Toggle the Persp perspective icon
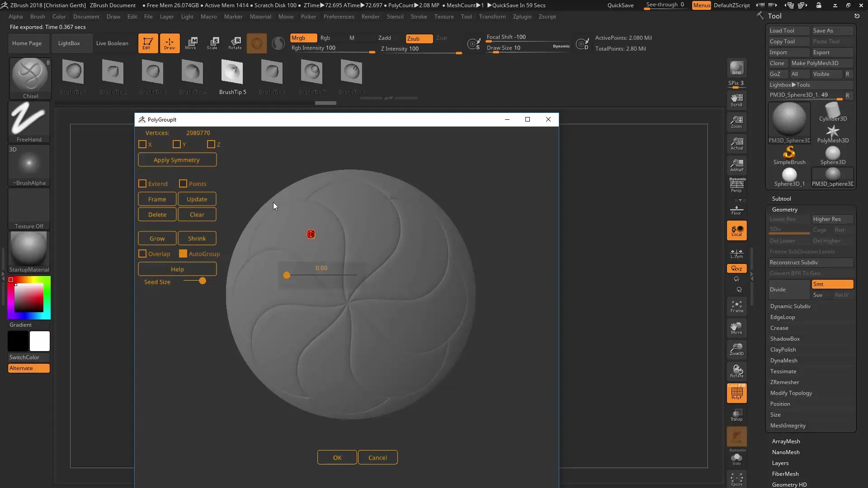This screenshot has width=868, height=488. [x=736, y=185]
